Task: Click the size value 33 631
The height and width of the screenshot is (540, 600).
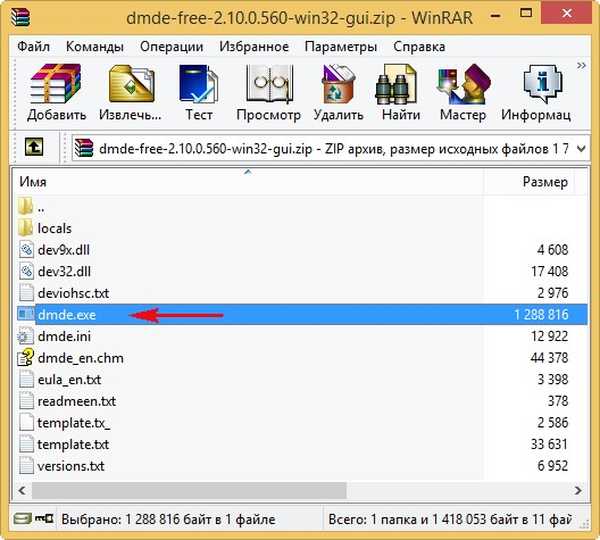Action: coord(549,444)
